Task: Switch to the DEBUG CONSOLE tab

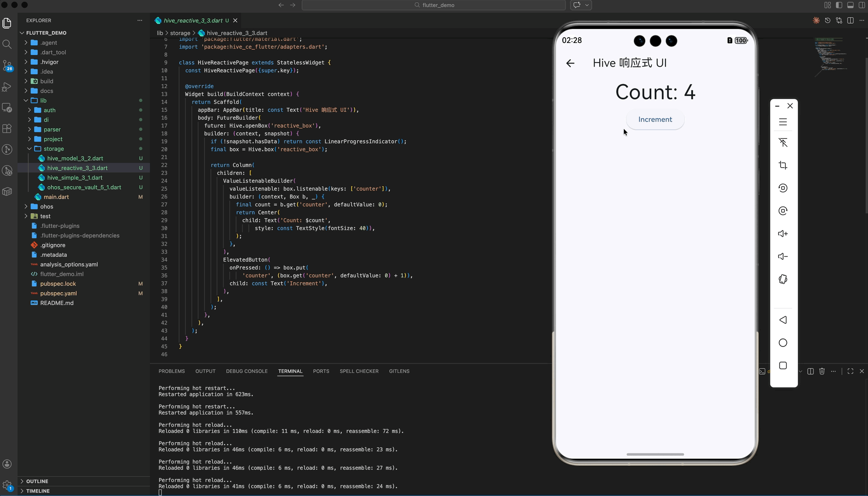Action: point(246,371)
